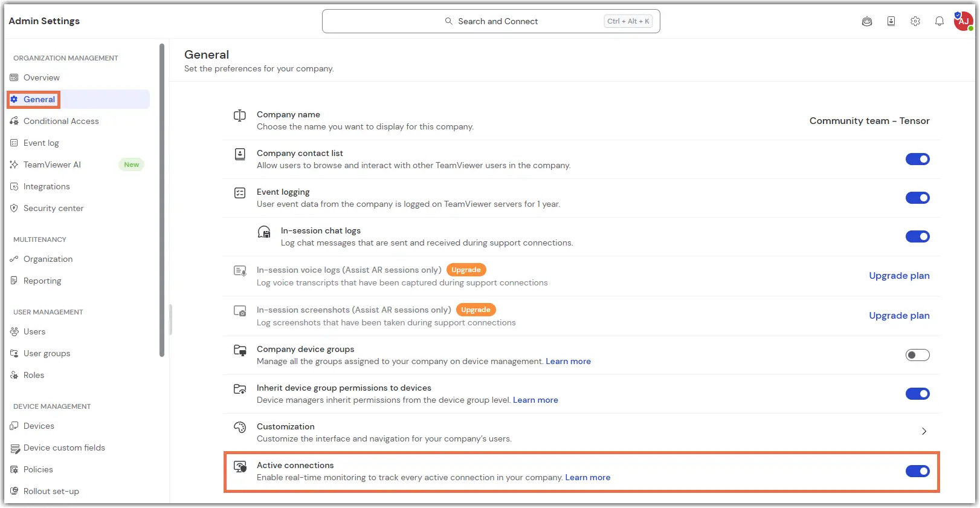Open Learn more for Company device groups
The image size is (980, 508).
click(x=569, y=361)
